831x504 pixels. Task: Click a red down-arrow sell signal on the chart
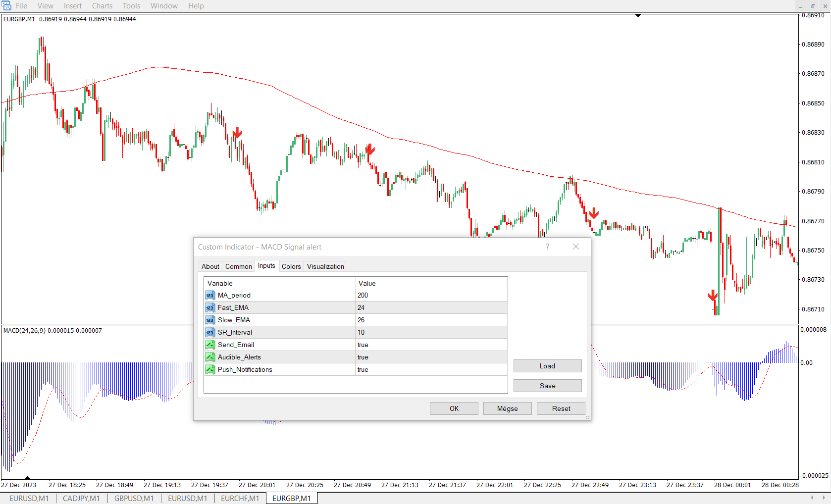click(238, 134)
